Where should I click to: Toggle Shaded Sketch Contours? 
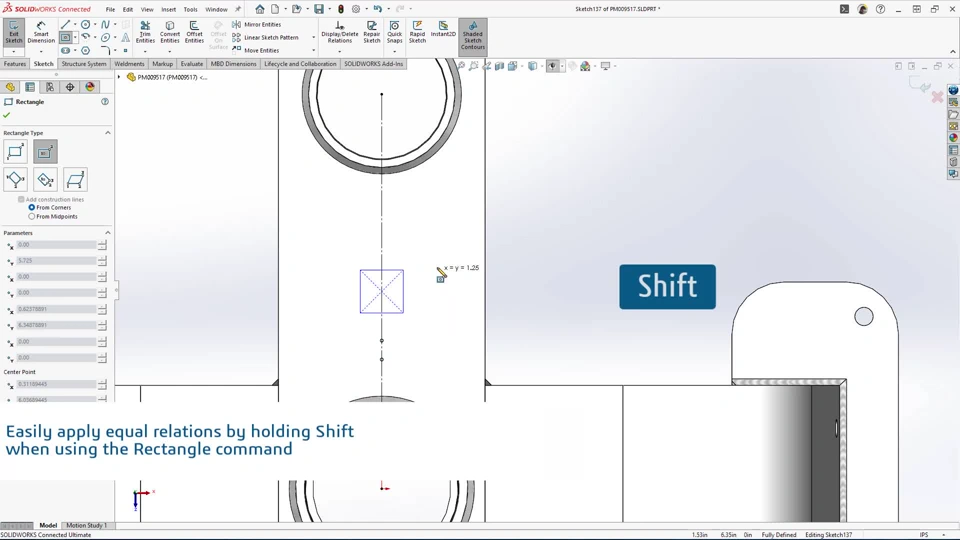[473, 36]
